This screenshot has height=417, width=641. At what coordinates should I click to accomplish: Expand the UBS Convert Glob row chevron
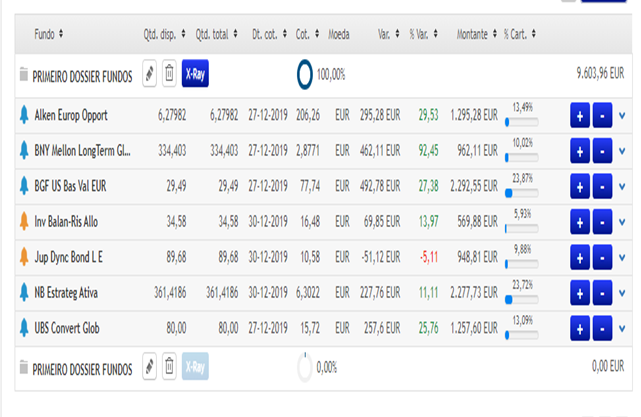[x=622, y=326]
